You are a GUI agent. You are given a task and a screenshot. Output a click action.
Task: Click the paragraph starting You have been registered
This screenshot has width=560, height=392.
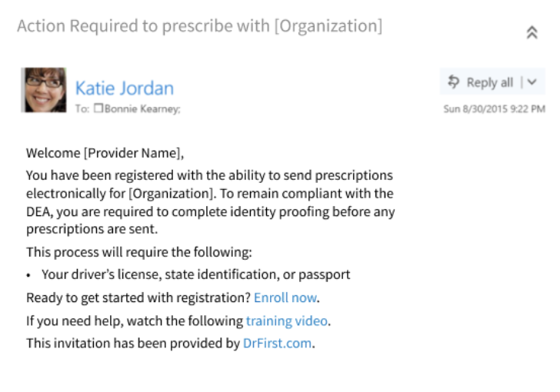[210, 202]
